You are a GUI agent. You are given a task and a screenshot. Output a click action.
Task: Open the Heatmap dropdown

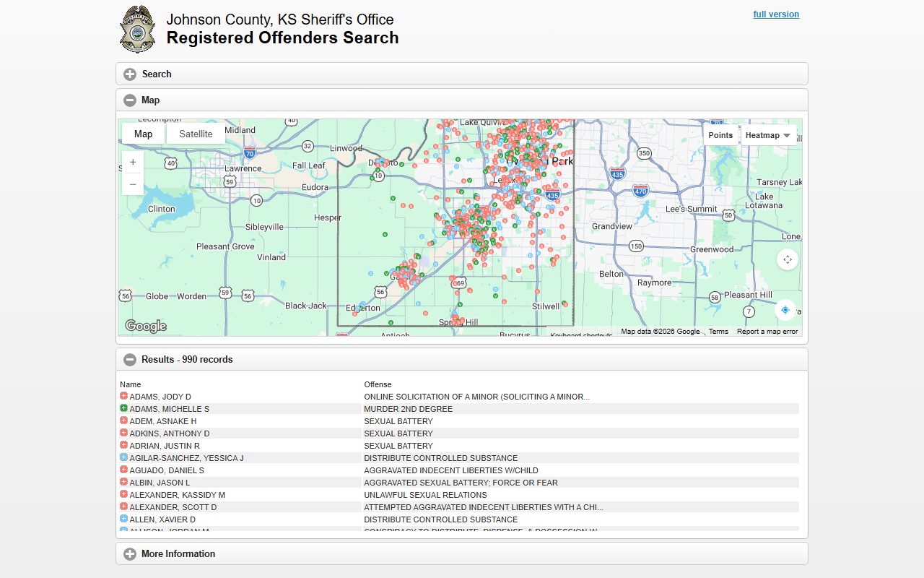[x=768, y=135]
